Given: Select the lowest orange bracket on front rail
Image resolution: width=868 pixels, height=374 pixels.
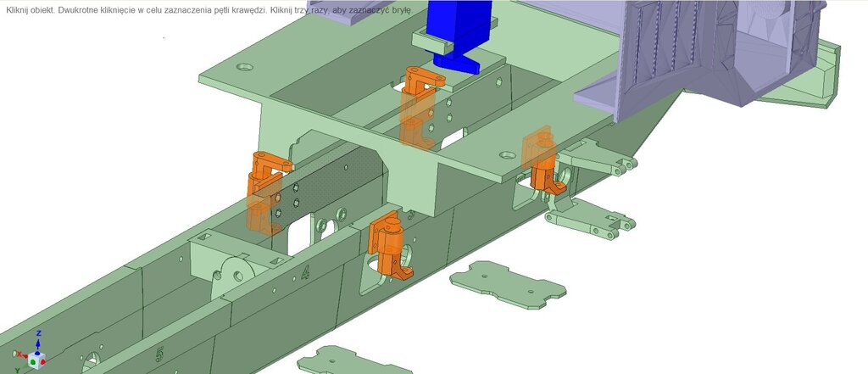Looking at the screenshot, I should (x=392, y=246).
